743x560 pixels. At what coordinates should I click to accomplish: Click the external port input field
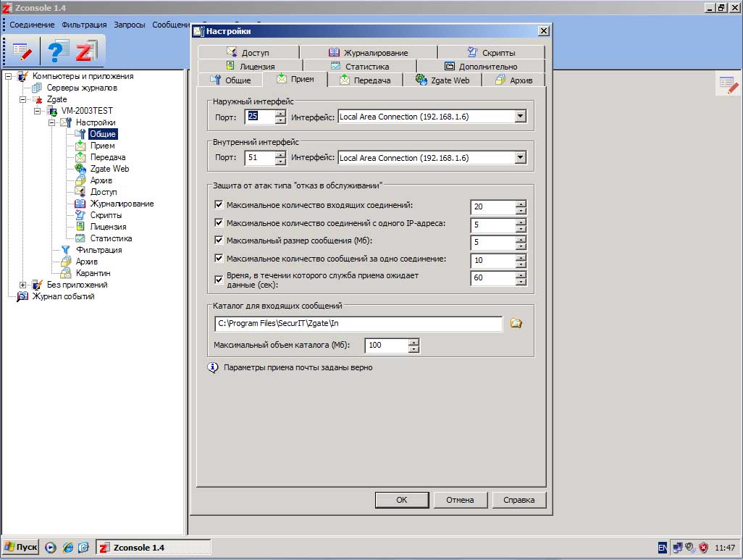[260, 116]
